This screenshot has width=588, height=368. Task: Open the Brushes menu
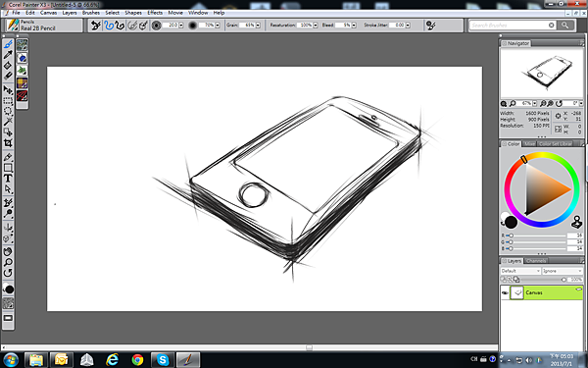pyautogui.click(x=91, y=13)
